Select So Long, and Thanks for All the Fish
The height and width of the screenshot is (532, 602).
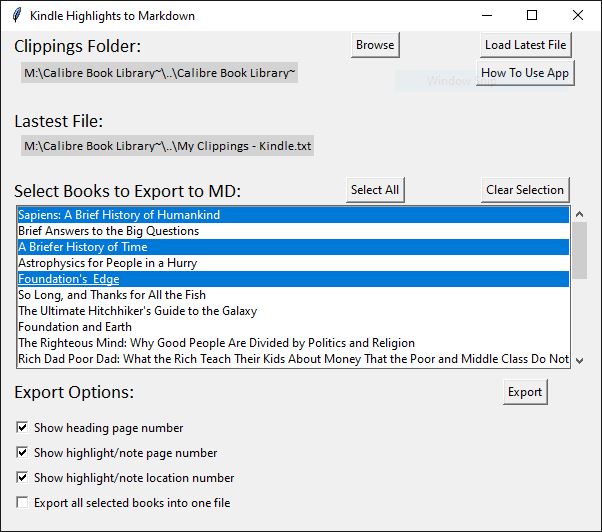pos(293,295)
